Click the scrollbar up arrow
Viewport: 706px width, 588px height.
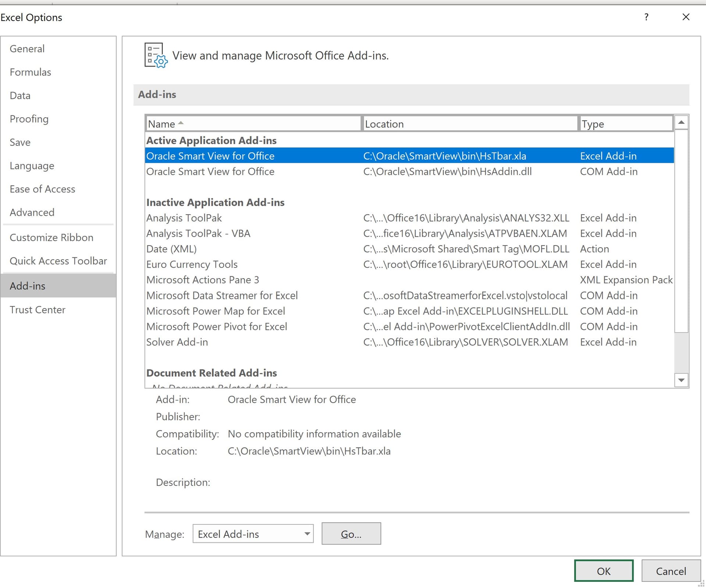682,123
